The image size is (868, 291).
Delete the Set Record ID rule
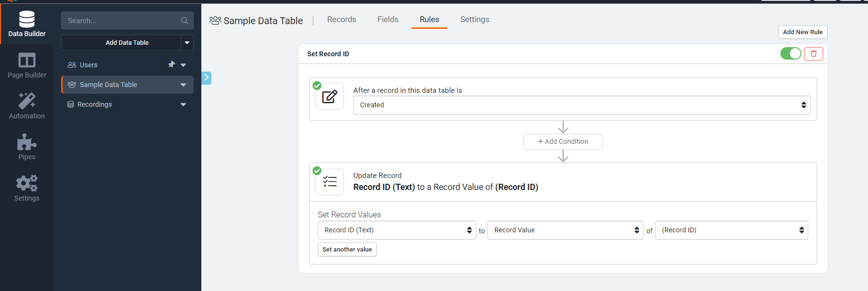coord(814,54)
